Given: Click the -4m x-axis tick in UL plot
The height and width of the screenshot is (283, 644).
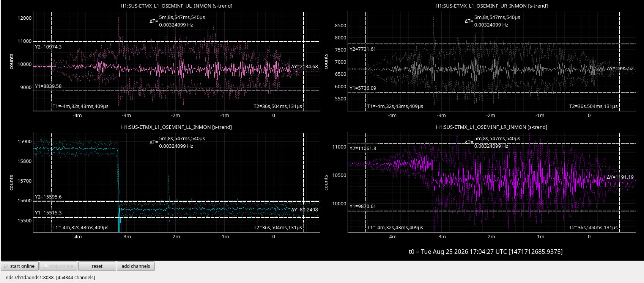Looking at the screenshot, I should point(77,115).
